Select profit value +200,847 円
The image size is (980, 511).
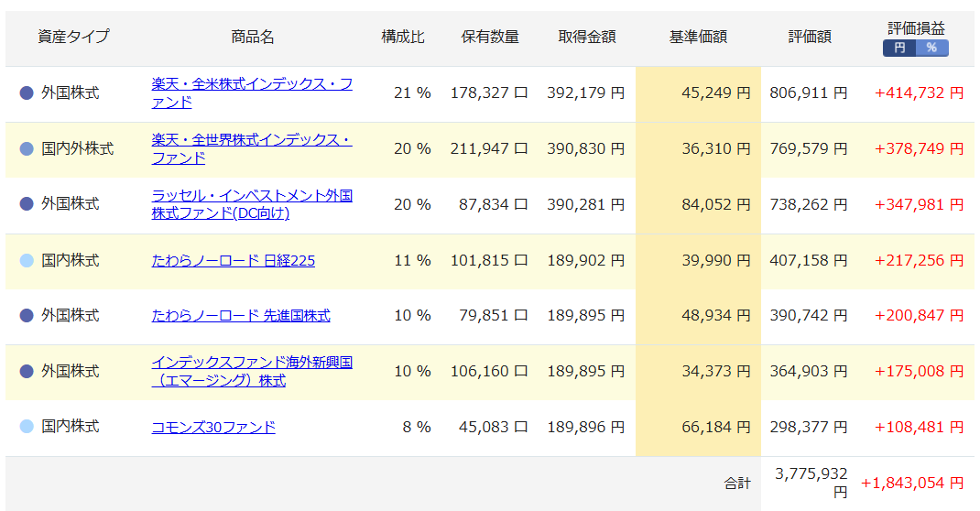919,315
